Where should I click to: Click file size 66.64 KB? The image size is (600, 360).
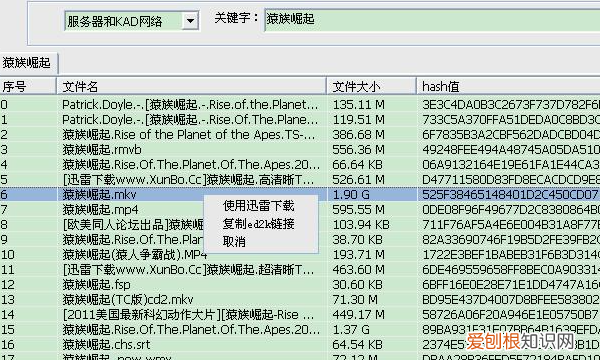(357, 165)
